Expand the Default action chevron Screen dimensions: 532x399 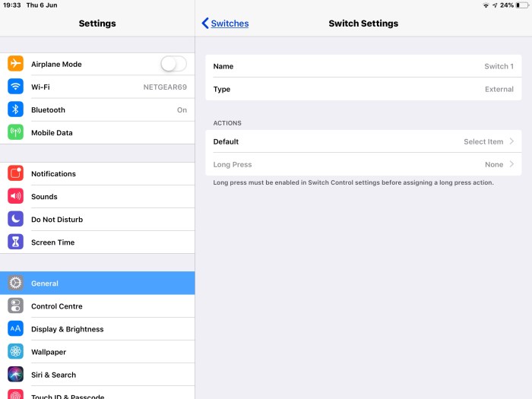[x=511, y=142]
